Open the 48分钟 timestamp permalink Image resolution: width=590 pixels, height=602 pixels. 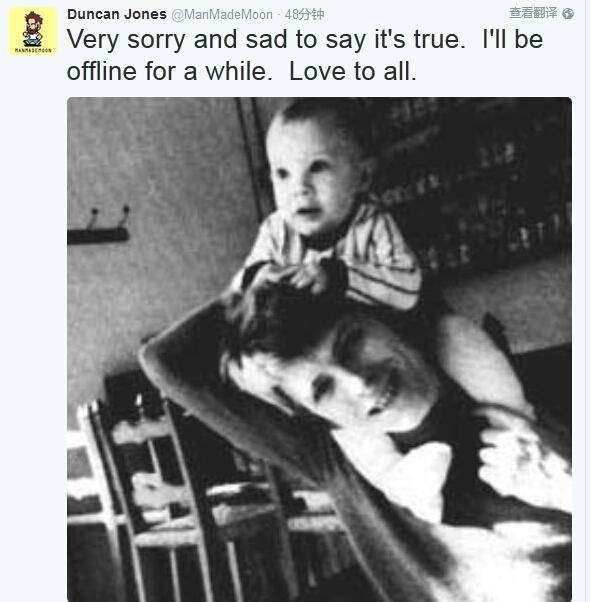(304, 15)
